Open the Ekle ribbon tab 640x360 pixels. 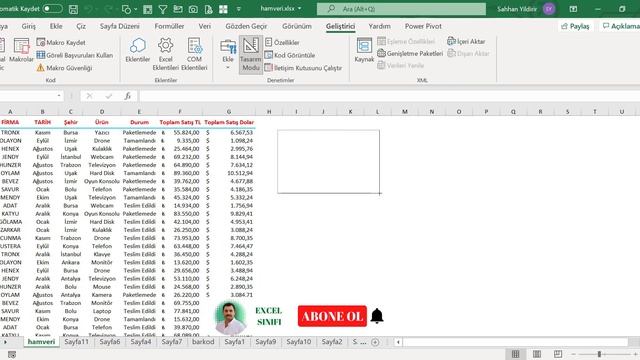(56, 26)
